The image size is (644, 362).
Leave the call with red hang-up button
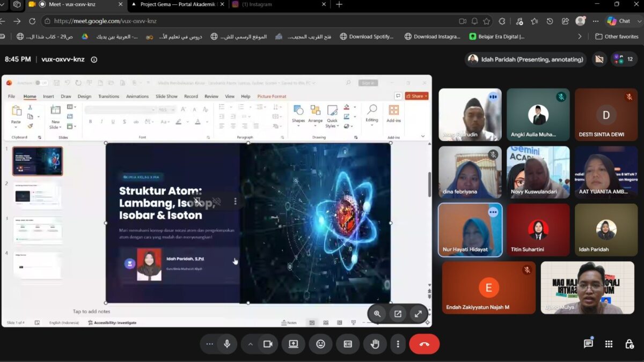pyautogui.click(x=425, y=344)
